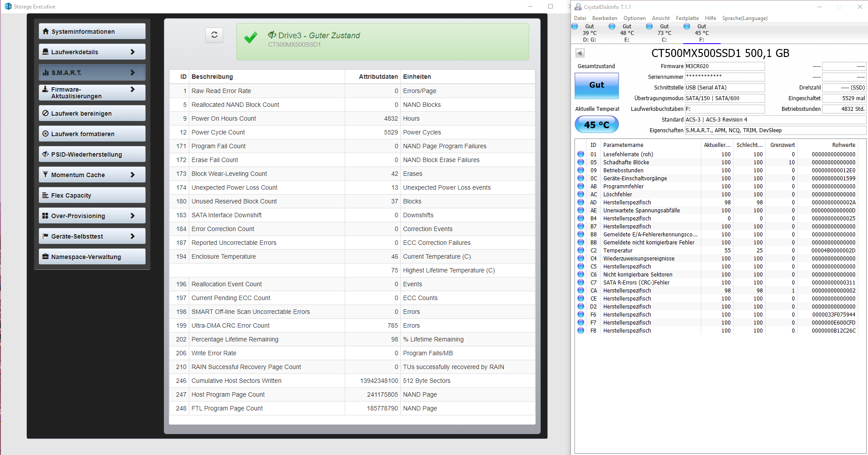Click the Übertragungsmodus field SATA/150 | SATA/600
Viewport: 868px width, 455px height.
click(725, 98)
